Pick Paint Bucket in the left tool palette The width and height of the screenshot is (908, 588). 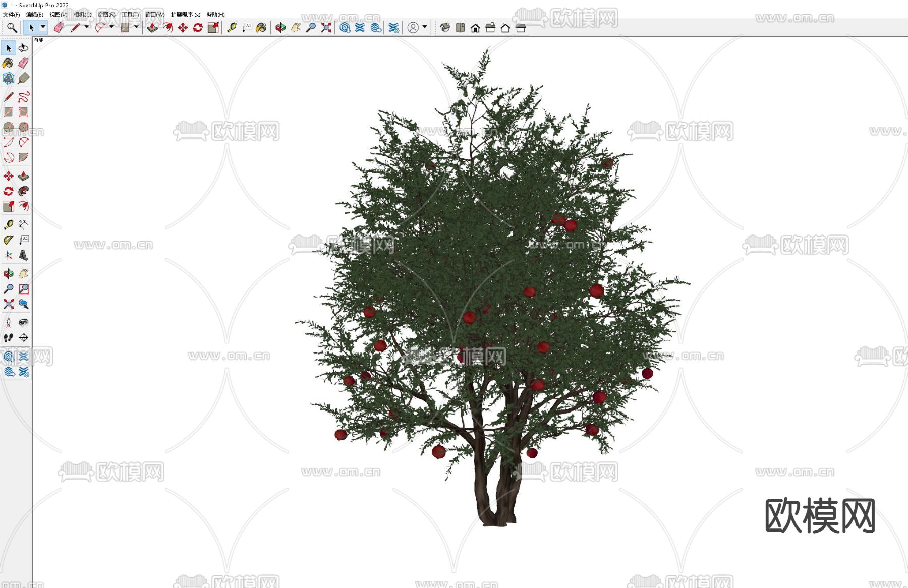coord(8,63)
